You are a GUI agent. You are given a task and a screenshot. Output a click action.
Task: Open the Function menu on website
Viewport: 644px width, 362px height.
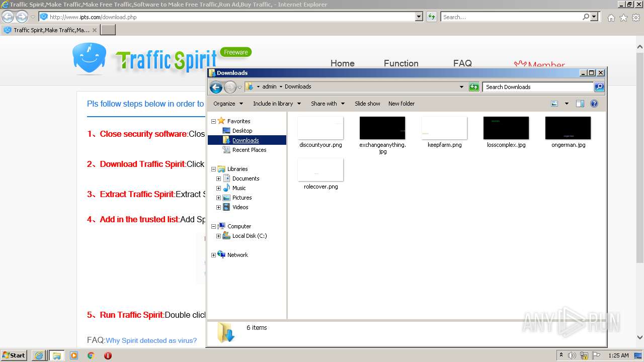click(401, 63)
